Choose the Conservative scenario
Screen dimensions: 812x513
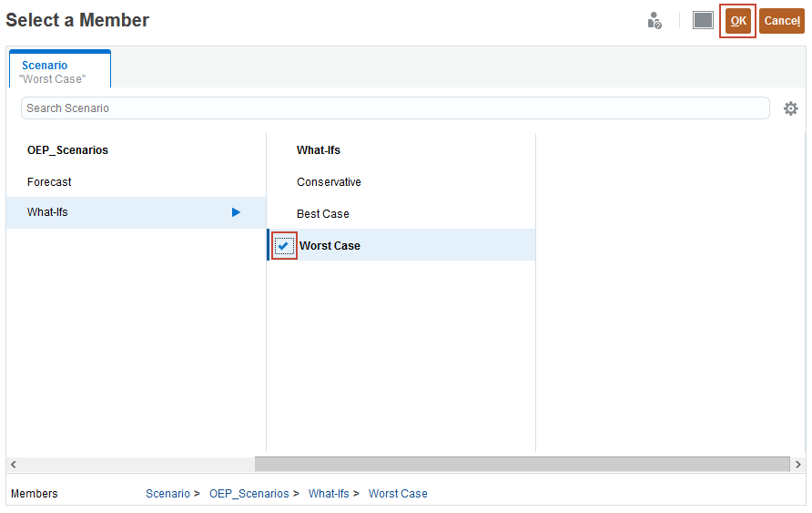[x=329, y=182]
